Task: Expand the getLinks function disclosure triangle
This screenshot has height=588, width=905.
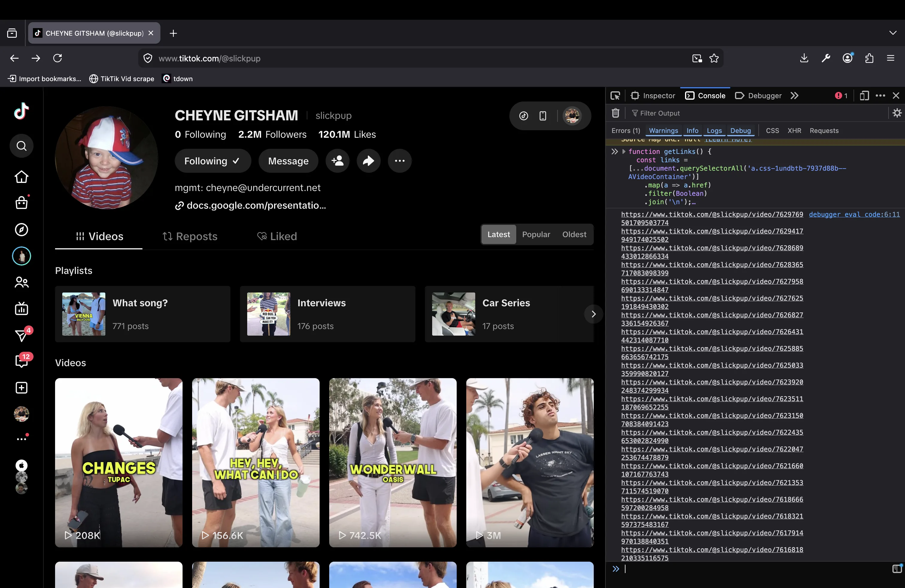Action: click(624, 152)
